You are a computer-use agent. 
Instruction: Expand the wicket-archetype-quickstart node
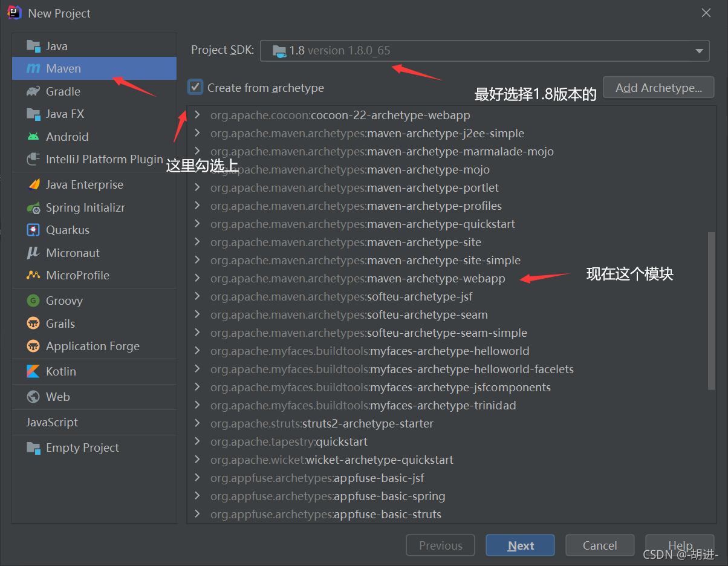[197, 460]
